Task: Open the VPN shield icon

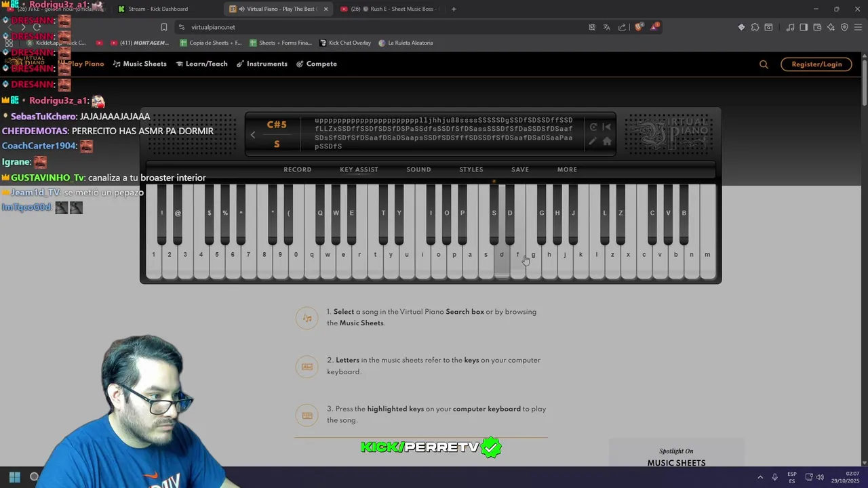Action: [x=844, y=27]
